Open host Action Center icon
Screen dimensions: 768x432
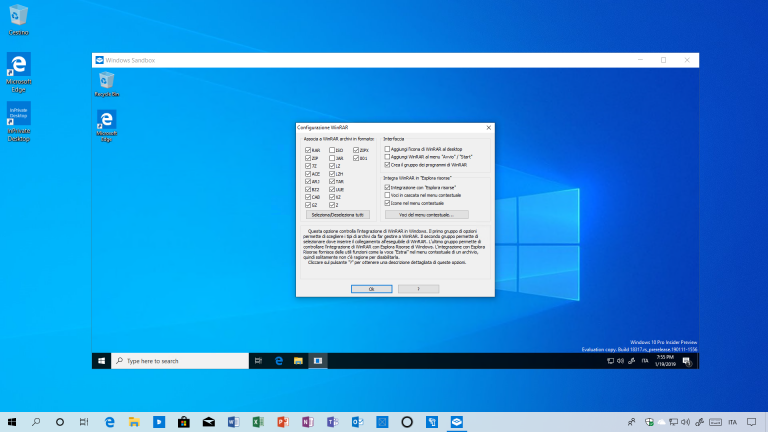[x=752, y=422]
